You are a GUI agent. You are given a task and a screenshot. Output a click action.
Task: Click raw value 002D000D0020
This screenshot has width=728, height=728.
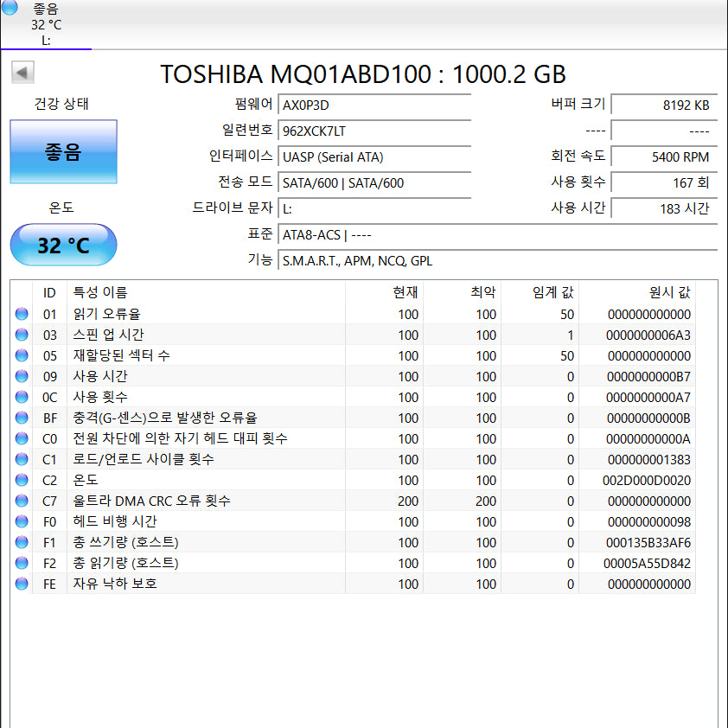(x=647, y=481)
